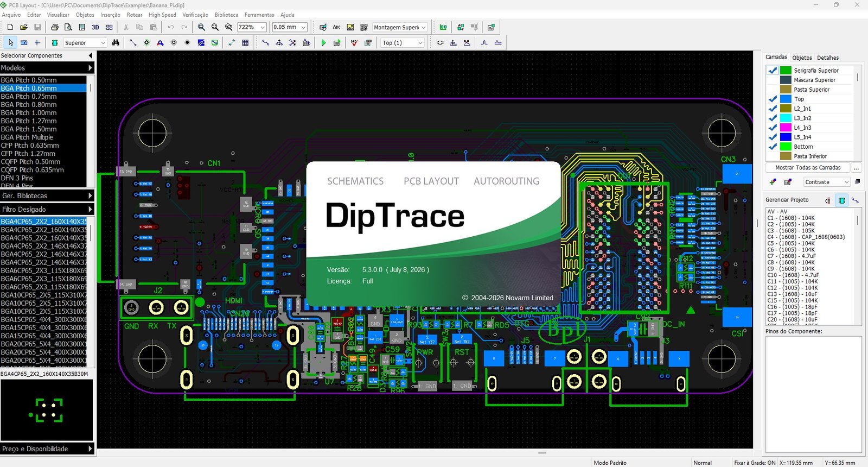
Task: Open the Arquivo menu
Action: pos(11,15)
